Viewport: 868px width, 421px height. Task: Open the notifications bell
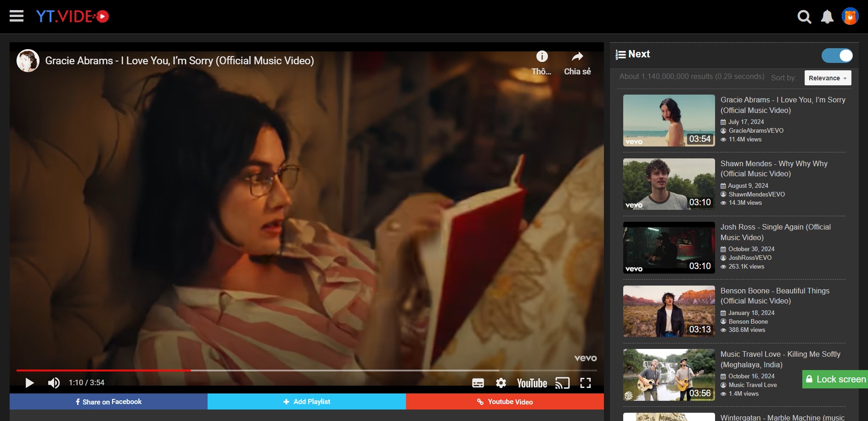point(827,17)
